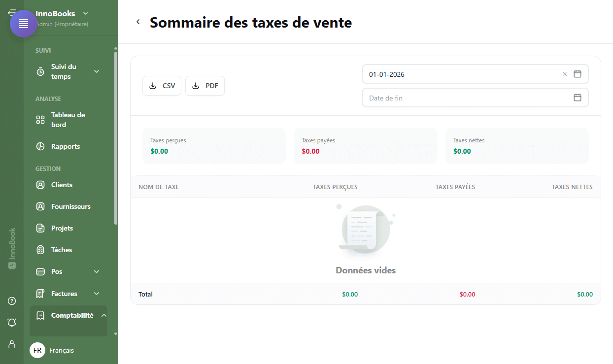This screenshot has height=364, width=613.
Task: Collapse the Comptabilité submenu chevron
Action: [104, 315]
